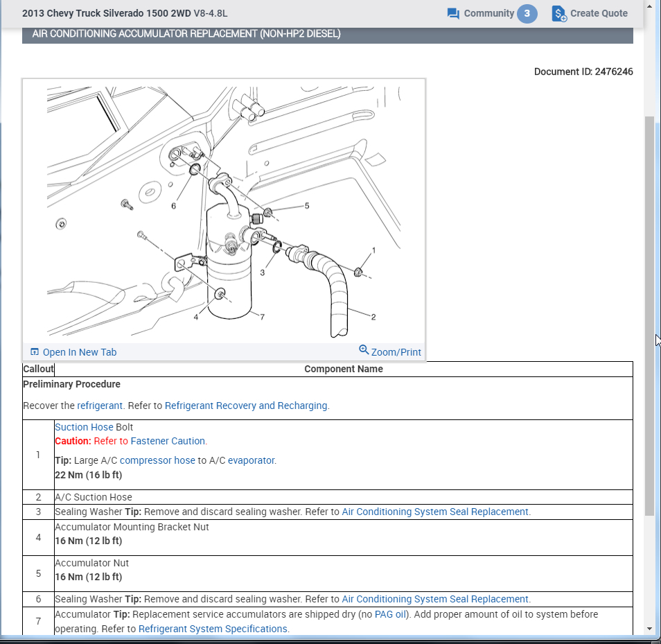Open the Zoom/Print link text

click(396, 352)
